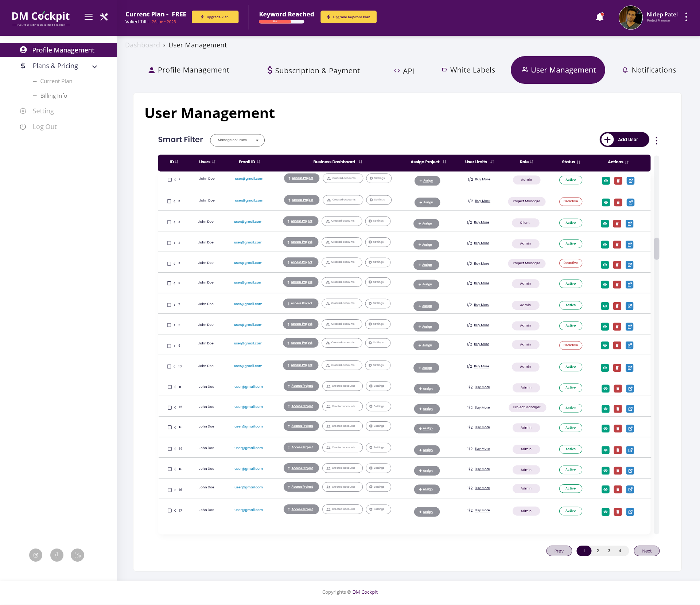Toggle green eye icon for user 3
Screen dimensions: 700x605
point(605,224)
